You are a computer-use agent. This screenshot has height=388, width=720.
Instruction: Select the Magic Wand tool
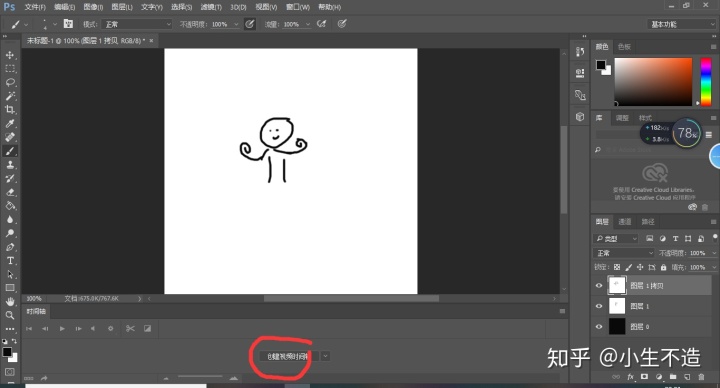(x=10, y=96)
